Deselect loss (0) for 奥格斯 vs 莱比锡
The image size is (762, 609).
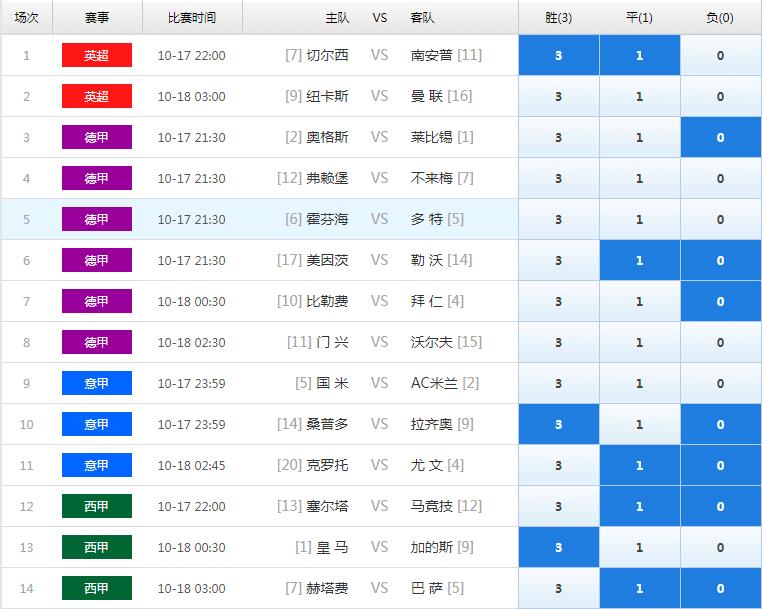721,137
